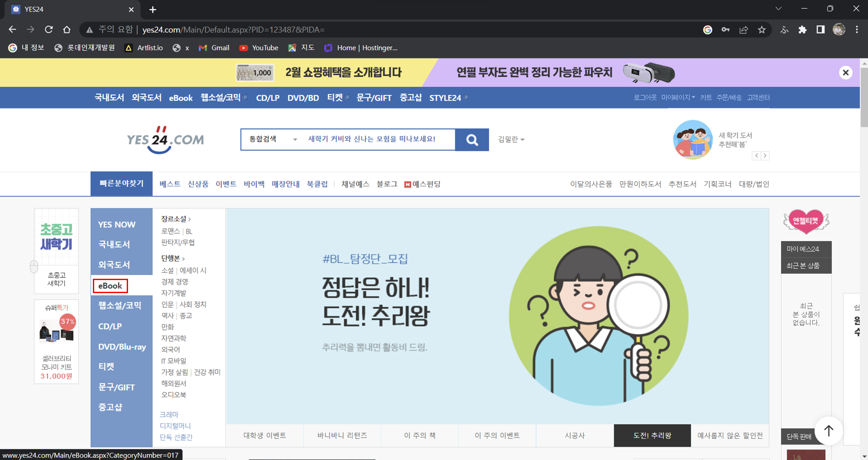Open Chrome three-dot menu

coord(857,29)
